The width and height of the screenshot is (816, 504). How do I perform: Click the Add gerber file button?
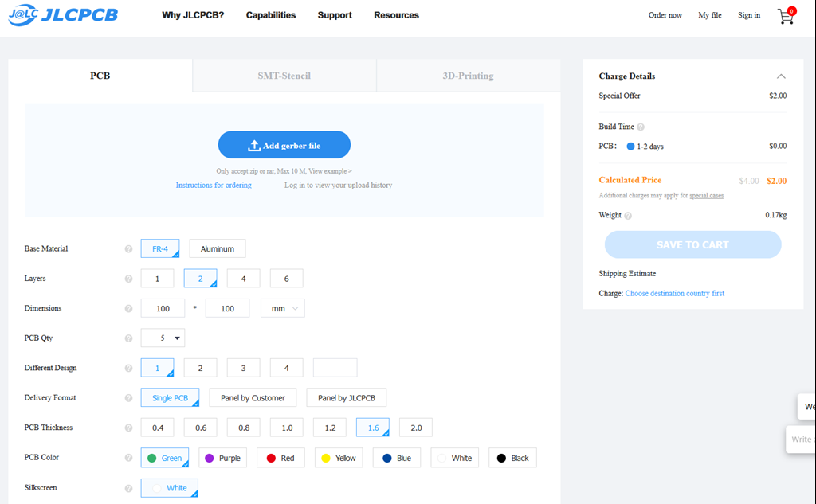click(x=284, y=145)
